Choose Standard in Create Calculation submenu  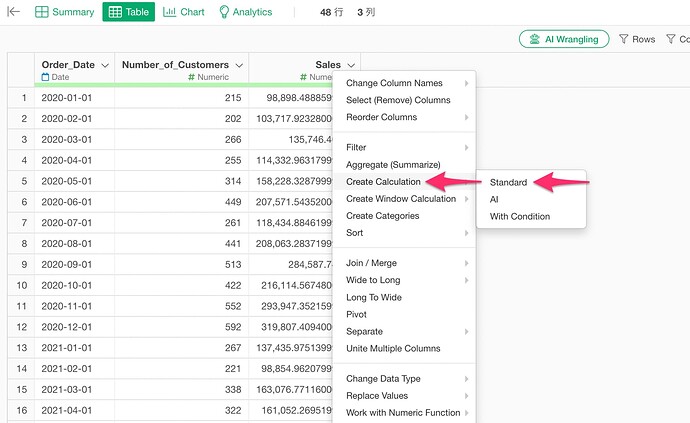pos(531,182)
